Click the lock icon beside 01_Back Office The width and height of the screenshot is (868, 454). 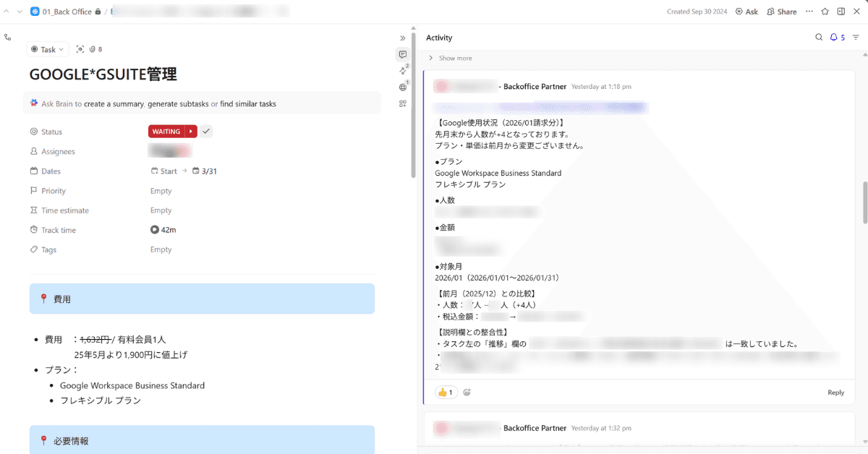(x=98, y=12)
